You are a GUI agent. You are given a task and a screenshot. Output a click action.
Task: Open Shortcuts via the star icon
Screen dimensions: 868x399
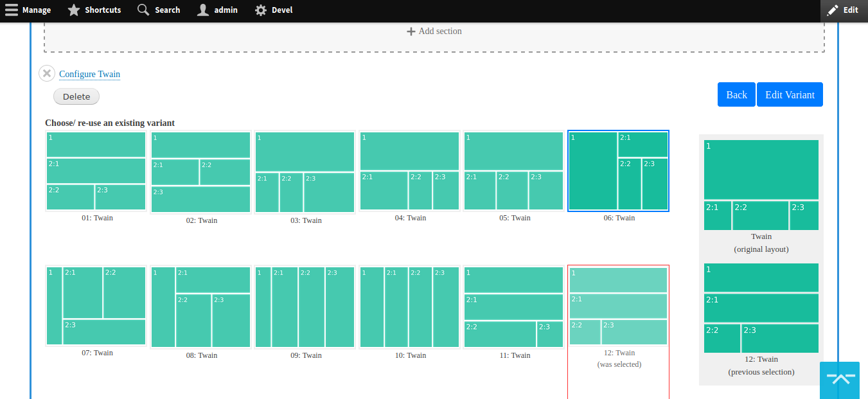point(74,10)
